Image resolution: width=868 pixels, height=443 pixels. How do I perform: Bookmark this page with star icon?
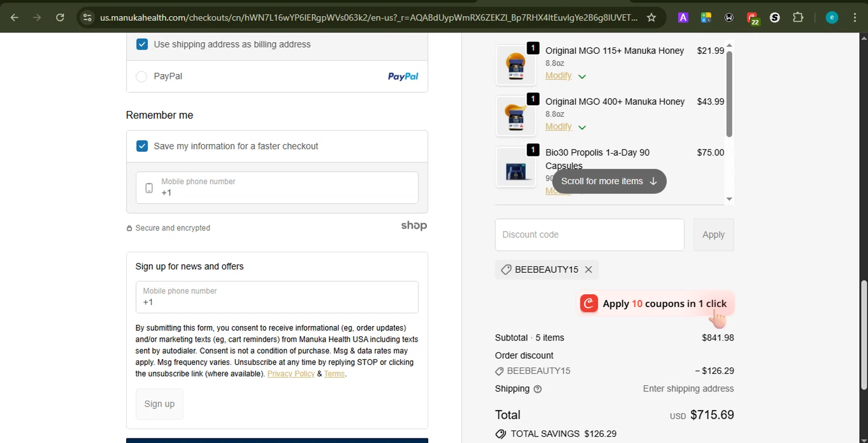652,17
